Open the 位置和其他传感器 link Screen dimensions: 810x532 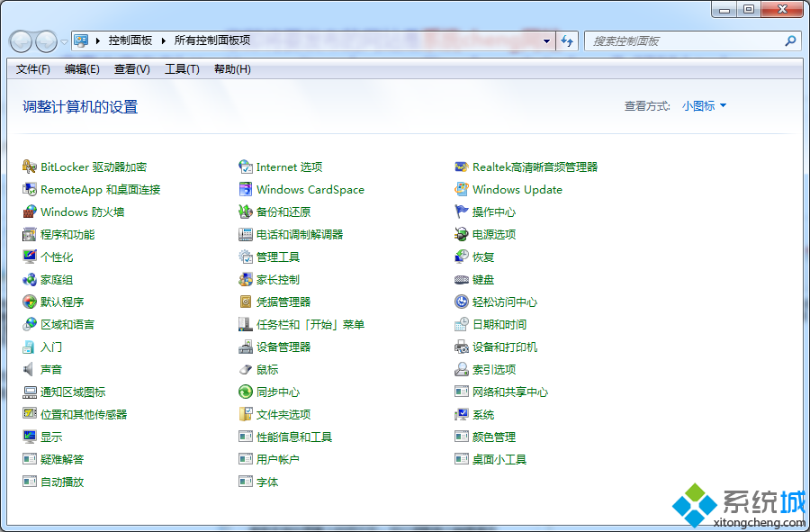pyautogui.click(x=84, y=414)
